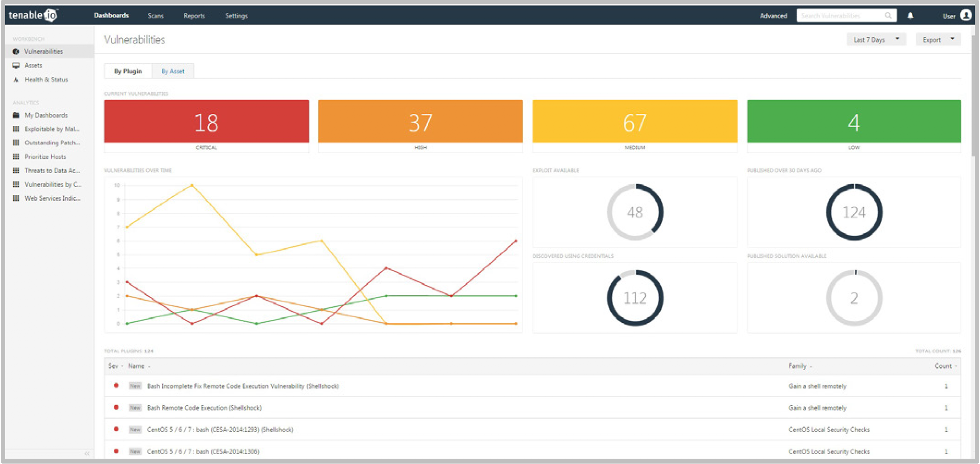The width and height of the screenshot is (980, 464).
Task: Select the green Low 4 tile
Action: [854, 122]
